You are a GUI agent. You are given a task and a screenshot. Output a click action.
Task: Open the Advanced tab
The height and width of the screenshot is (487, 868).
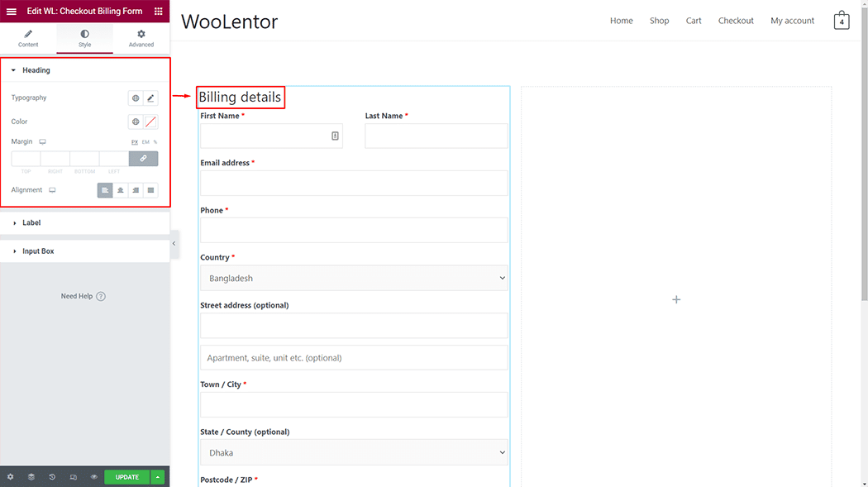[x=141, y=38]
